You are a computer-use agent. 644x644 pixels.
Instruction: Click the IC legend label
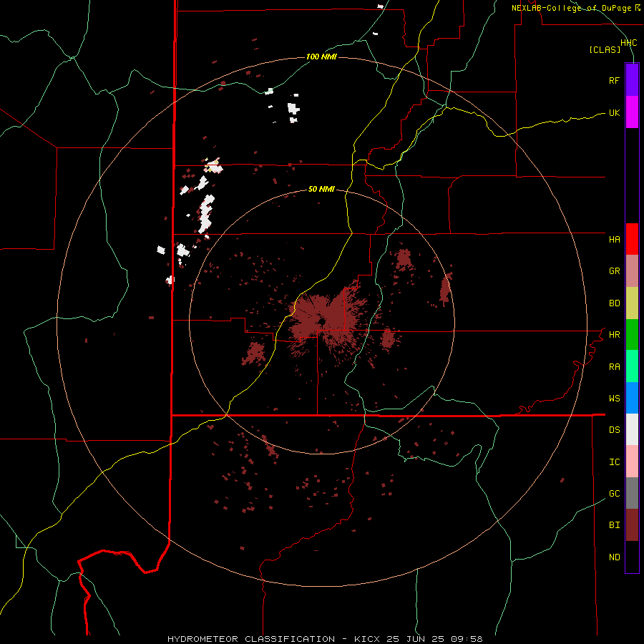pyautogui.click(x=614, y=462)
